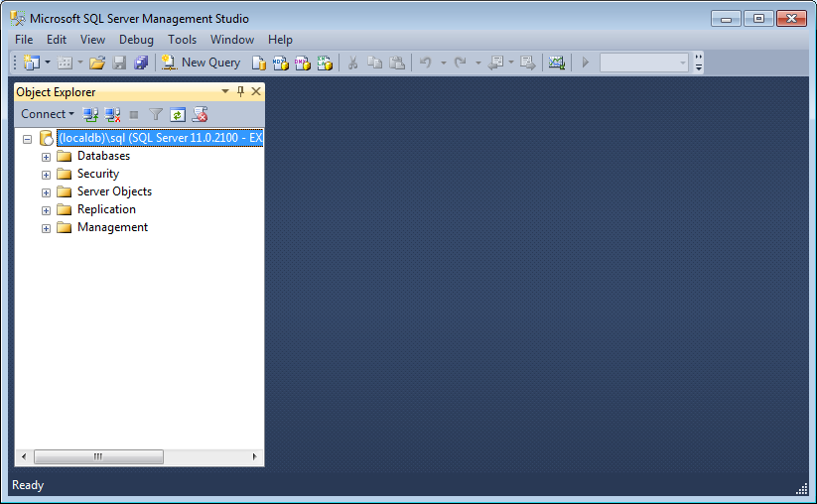Image resolution: width=817 pixels, height=504 pixels.
Task: Close the Object Explorer panel
Action: (x=256, y=91)
